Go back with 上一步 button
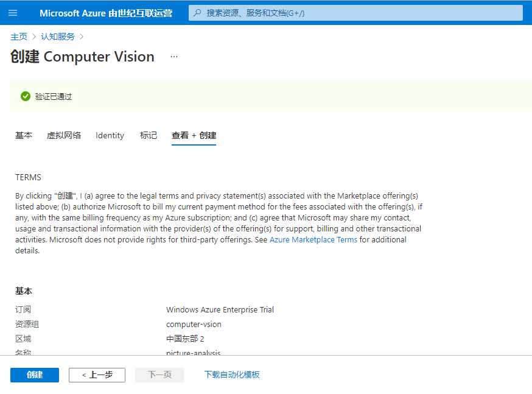 97,375
